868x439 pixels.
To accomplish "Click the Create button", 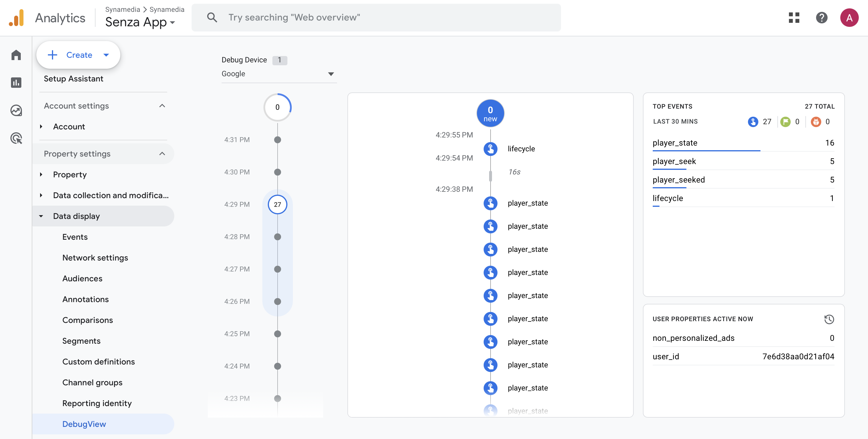I will click(78, 55).
